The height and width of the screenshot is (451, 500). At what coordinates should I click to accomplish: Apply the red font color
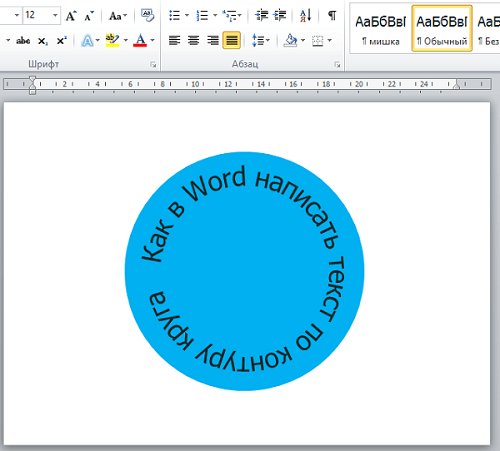140,41
